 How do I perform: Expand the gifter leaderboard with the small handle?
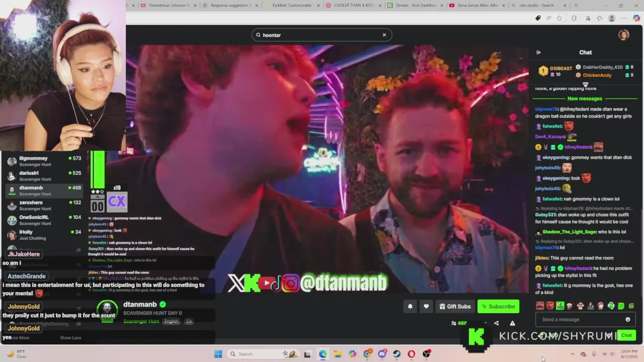(x=585, y=84)
